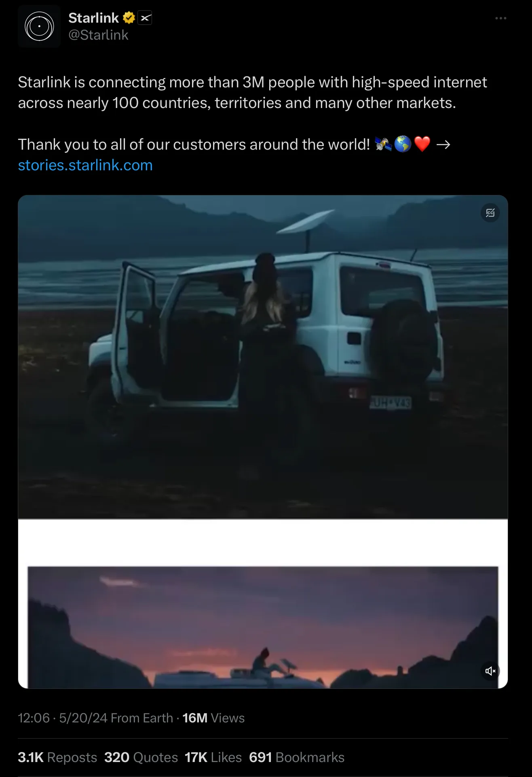Click the satellite emoji in the tweet
The height and width of the screenshot is (777, 532).
[x=383, y=144]
